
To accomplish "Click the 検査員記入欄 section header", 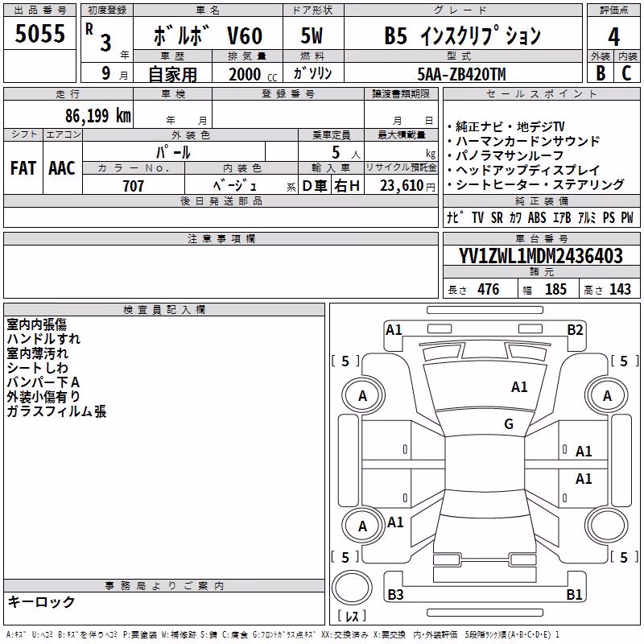I will (164, 310).
